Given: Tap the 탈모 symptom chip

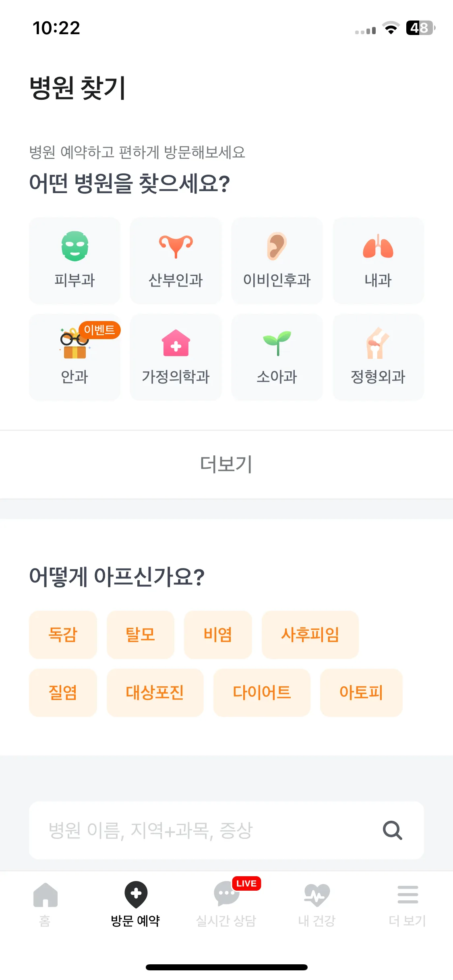Looking at the screenshot, I should (141, 634).
